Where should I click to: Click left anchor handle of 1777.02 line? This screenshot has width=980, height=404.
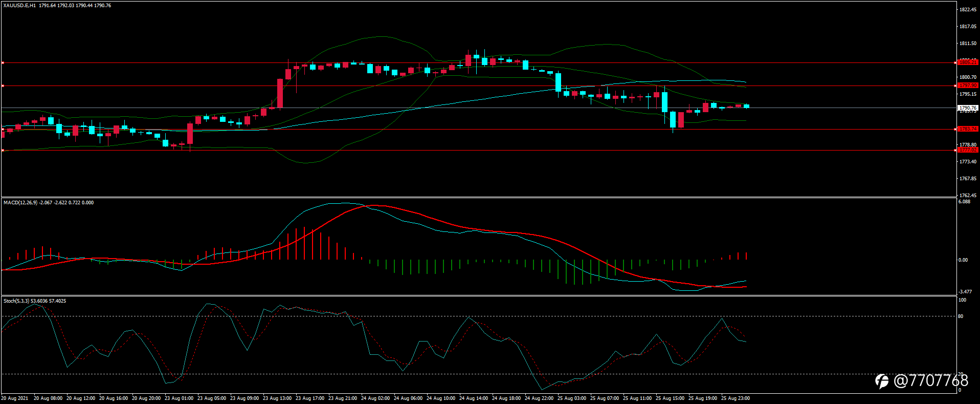(3, 151)
